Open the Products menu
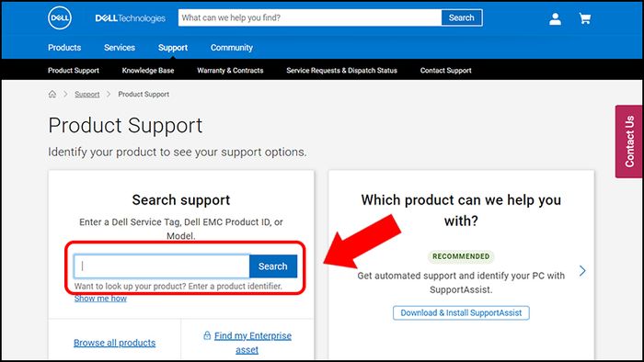Image resolution: width=644 pixels, height=362 pixels. tap(64, 48)
